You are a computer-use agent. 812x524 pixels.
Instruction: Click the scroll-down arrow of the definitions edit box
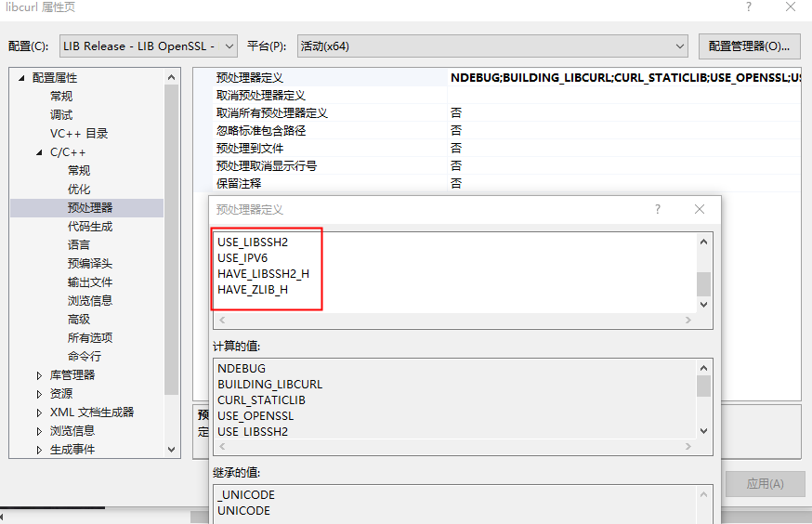pyautogui.click(x=703, y=305)
